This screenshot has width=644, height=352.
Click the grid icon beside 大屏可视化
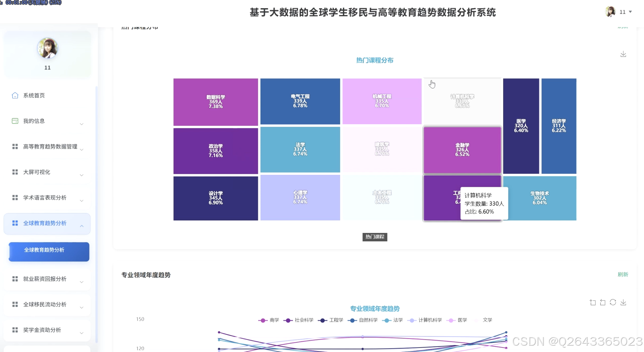coord(15,172)
